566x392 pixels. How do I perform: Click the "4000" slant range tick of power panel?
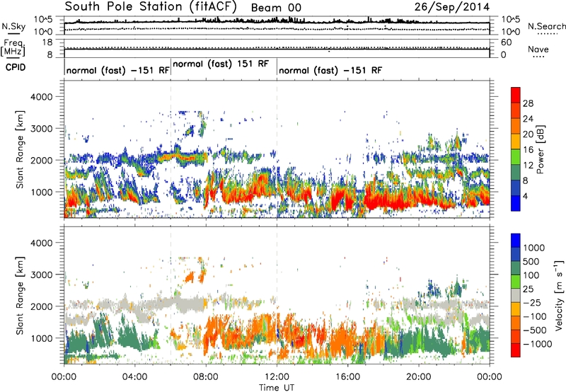tap(42, 97)
